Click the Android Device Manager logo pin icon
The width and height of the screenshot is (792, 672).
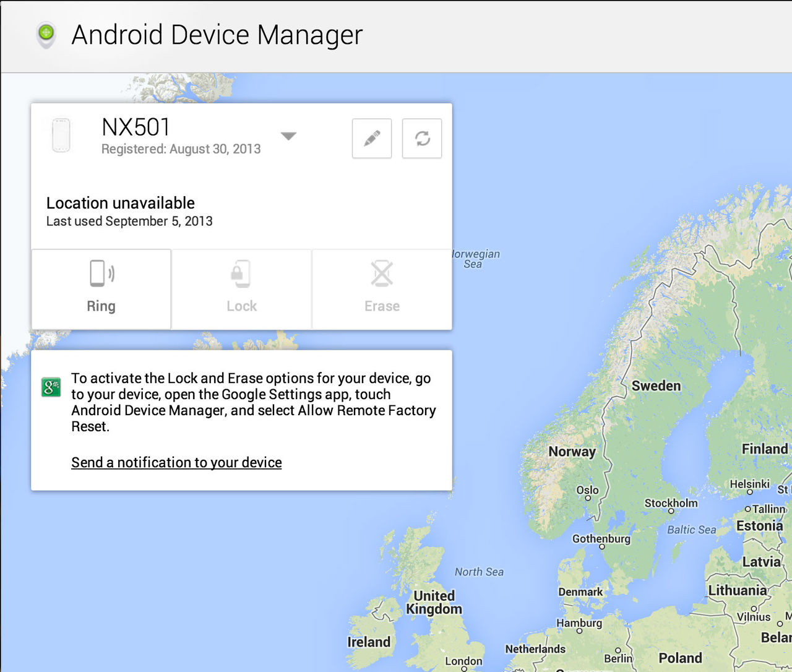pyautogui.click(x=46, y=35)
